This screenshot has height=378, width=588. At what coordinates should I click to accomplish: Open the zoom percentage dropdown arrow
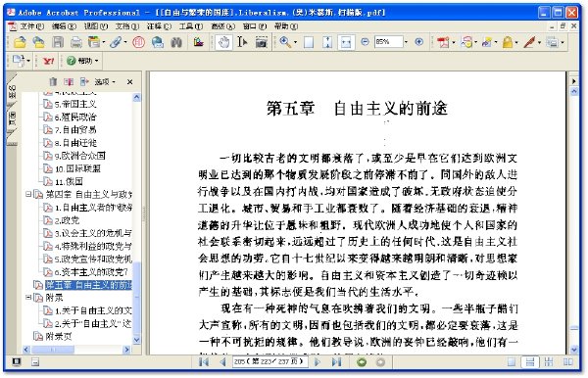coord(406,42)
